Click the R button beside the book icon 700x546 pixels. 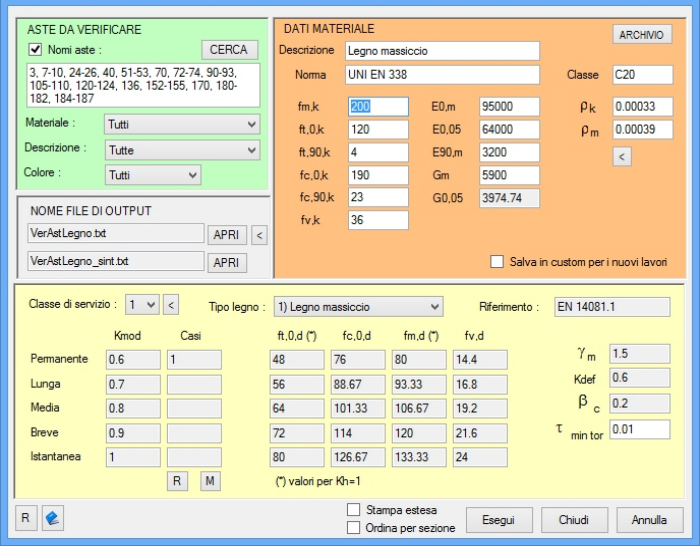27,519
